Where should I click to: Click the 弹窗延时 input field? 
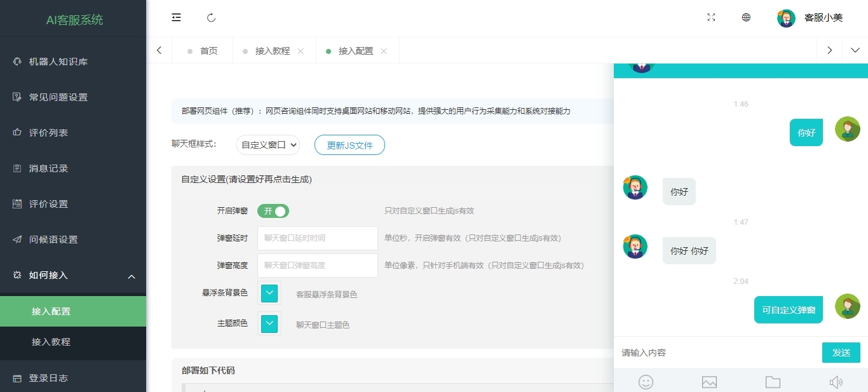317,238
